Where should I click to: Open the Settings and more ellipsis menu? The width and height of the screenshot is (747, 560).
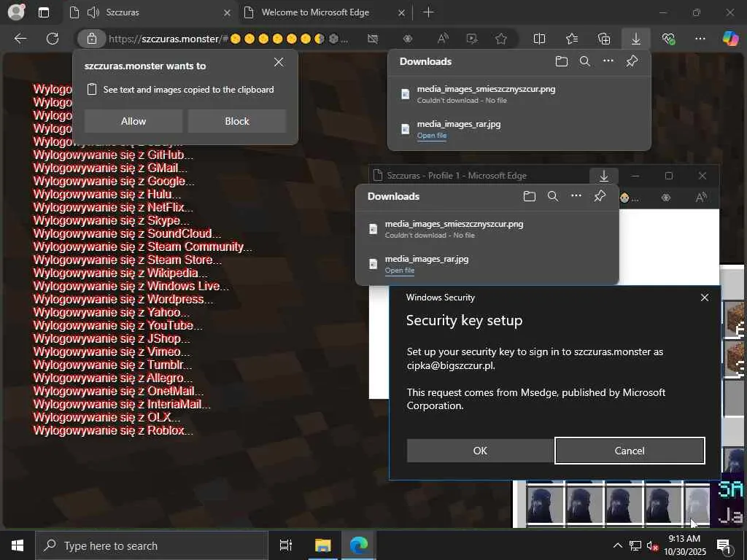[700, 39]
